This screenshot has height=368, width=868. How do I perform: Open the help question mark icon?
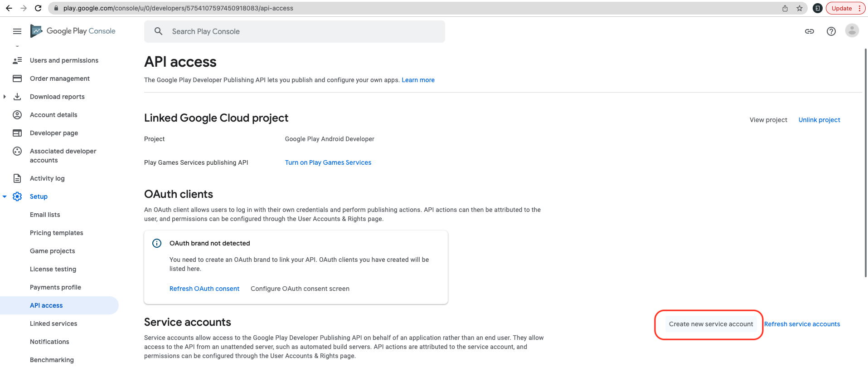tap(831, 31)
